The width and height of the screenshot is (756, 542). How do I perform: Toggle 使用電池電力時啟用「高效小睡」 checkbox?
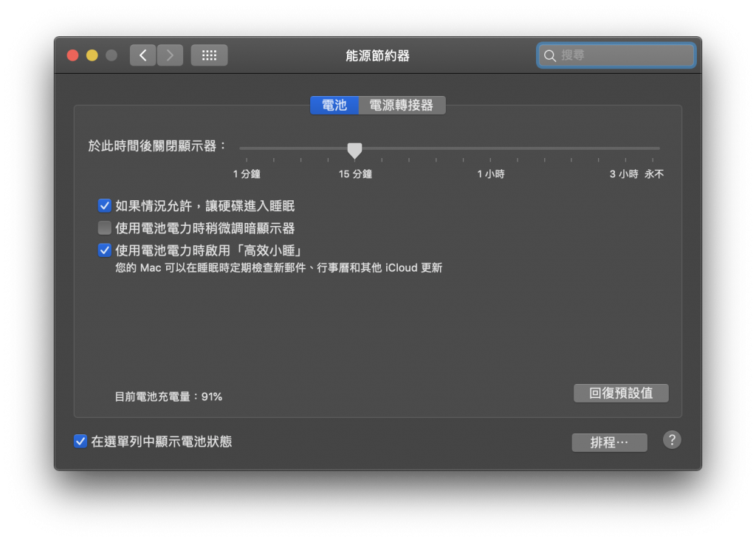coord(105,250)
